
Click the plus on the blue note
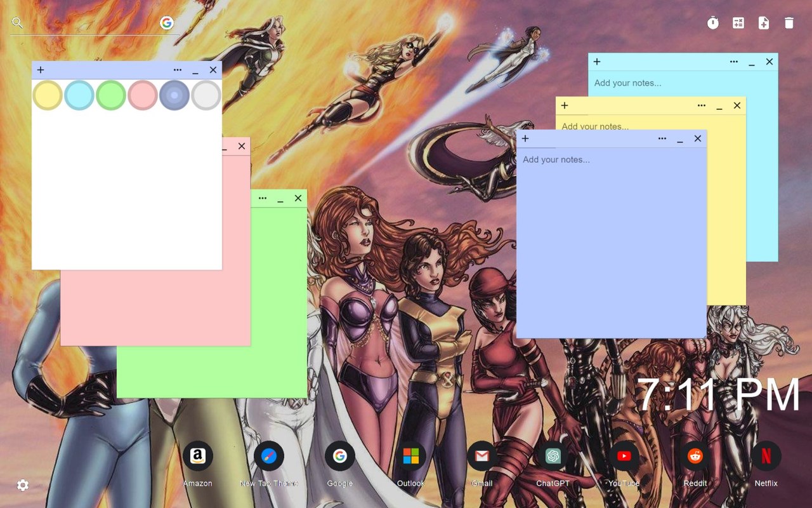pyautogui.click(x=525, y=138)
